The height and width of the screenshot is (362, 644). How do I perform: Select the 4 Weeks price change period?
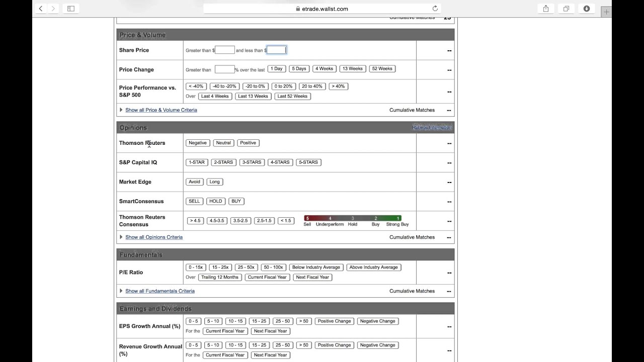click(x=324, y=69)
